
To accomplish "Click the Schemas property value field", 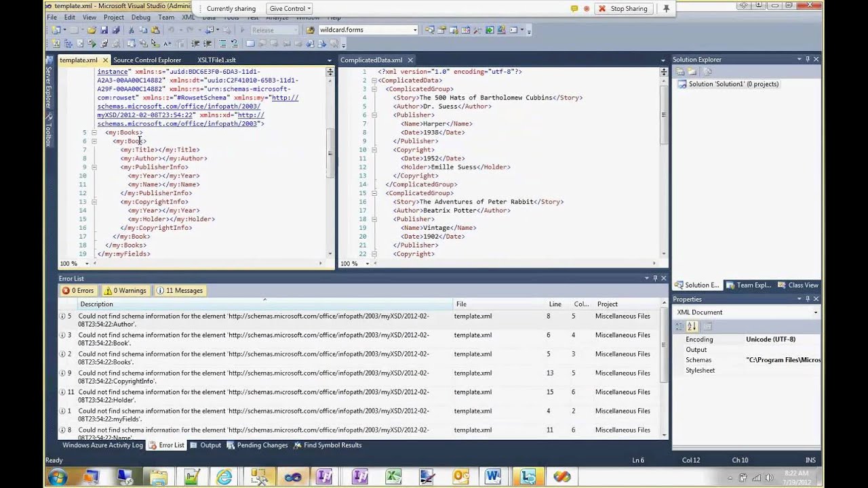I will click(x=783, y=360).
